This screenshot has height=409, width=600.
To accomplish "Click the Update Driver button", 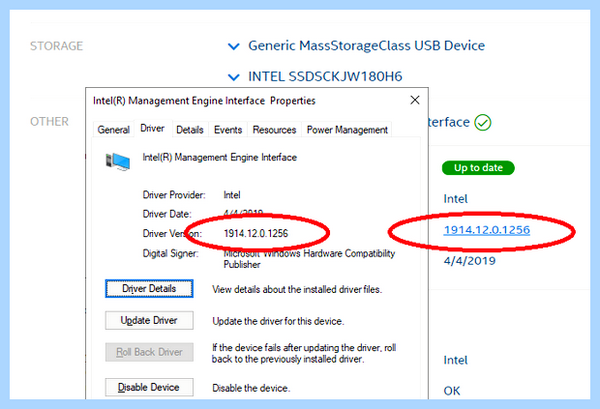I will coord(149,320).
